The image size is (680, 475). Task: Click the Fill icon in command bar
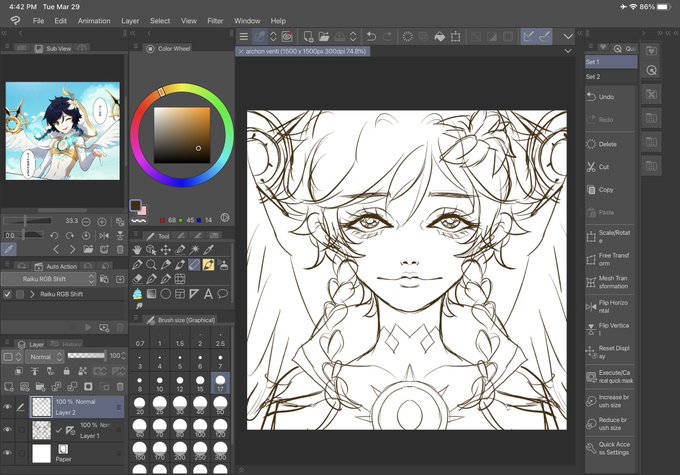pos(439,36)
